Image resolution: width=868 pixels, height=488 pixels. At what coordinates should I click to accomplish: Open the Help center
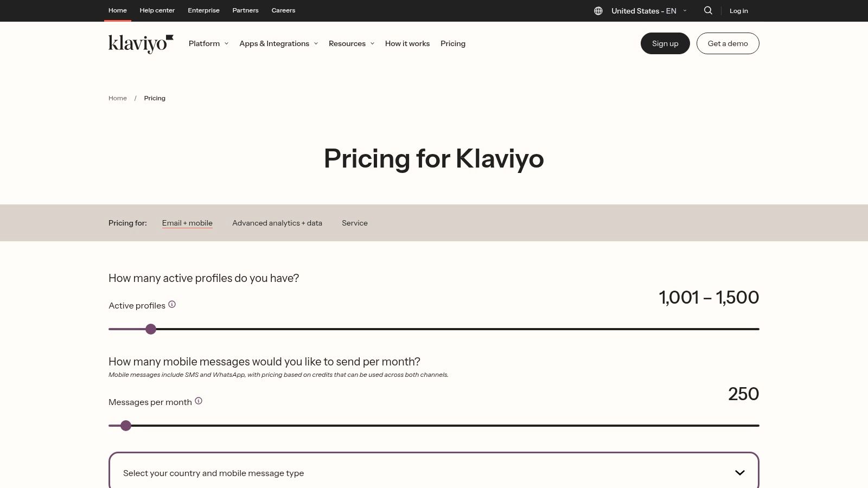[157, 10]
